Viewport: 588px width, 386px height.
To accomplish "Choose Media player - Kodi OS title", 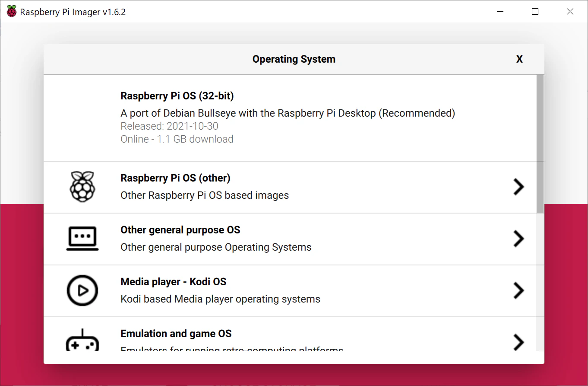I will 174,282.
